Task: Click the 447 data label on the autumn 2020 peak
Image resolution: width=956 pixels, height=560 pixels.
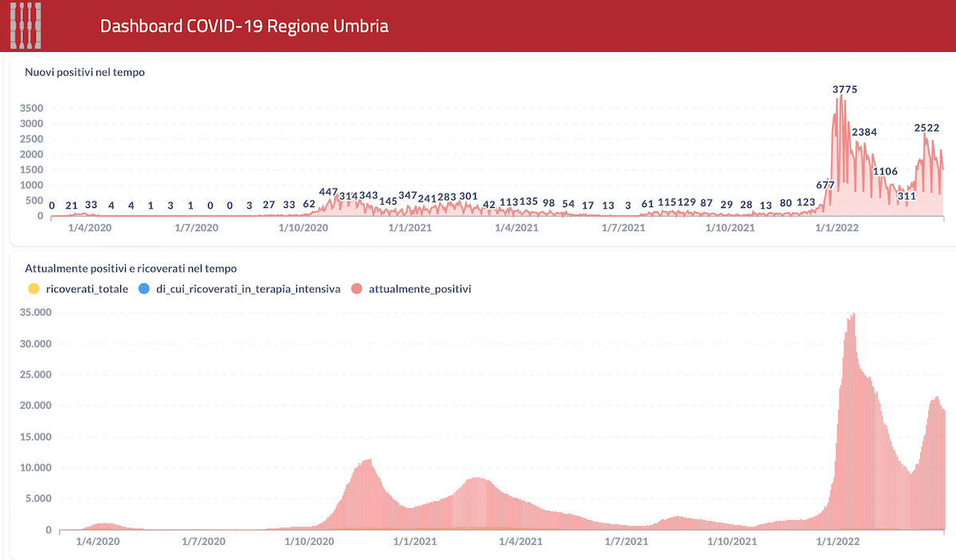Action: click(328, 192)
